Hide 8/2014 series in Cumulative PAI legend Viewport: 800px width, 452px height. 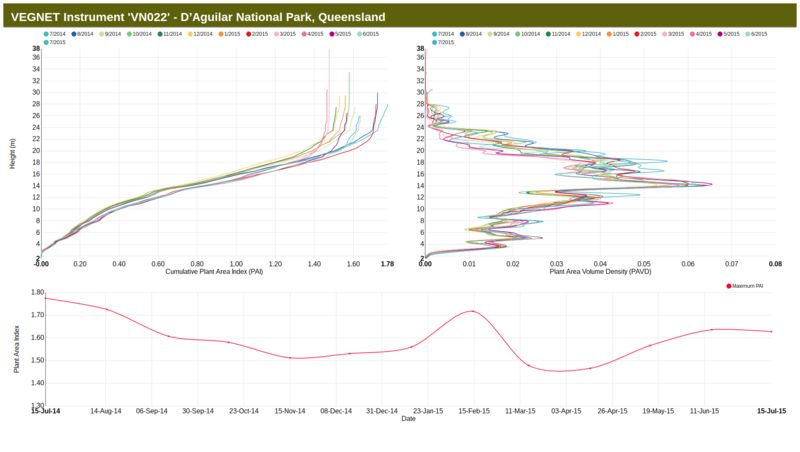[84, 34]
